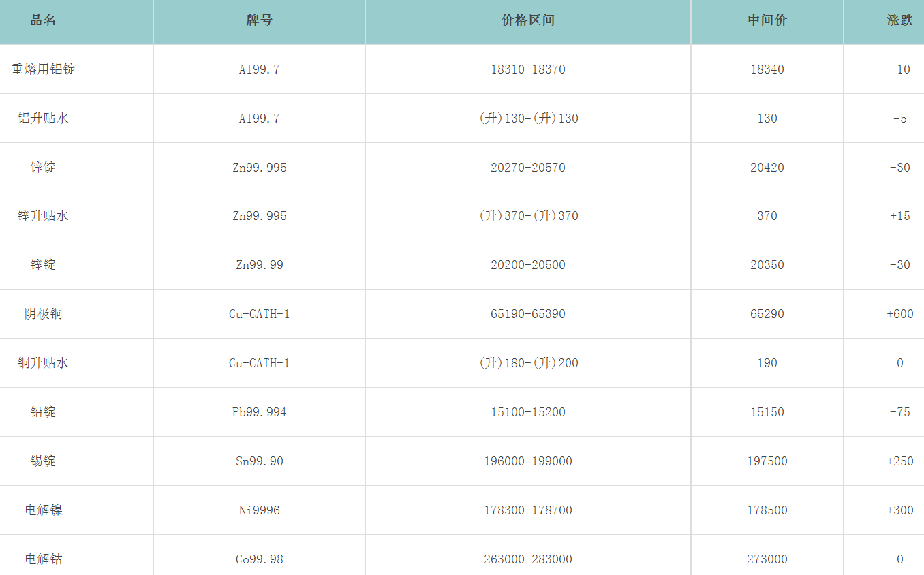Select the Ni9996 grade cell
Viewport: 924px width, 575px height.
[260, 510]
